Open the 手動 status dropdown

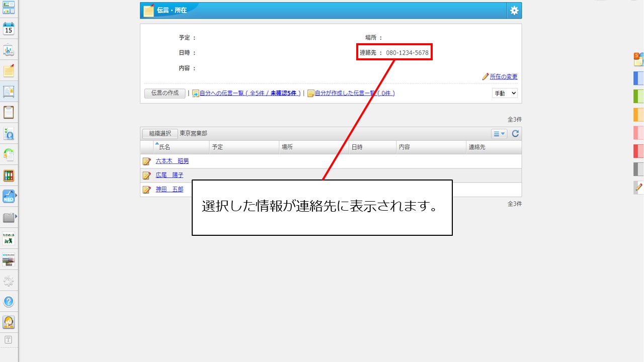[x=504, y=93]
